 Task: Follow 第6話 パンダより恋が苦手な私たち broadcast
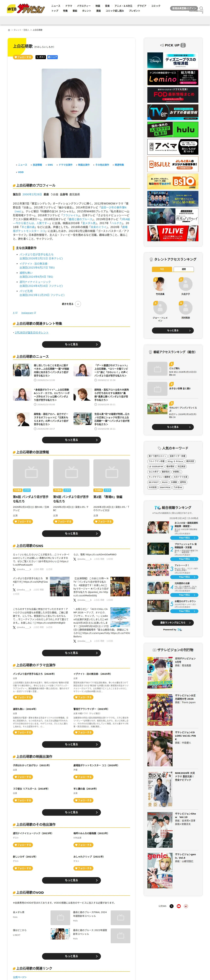[23, 522]
